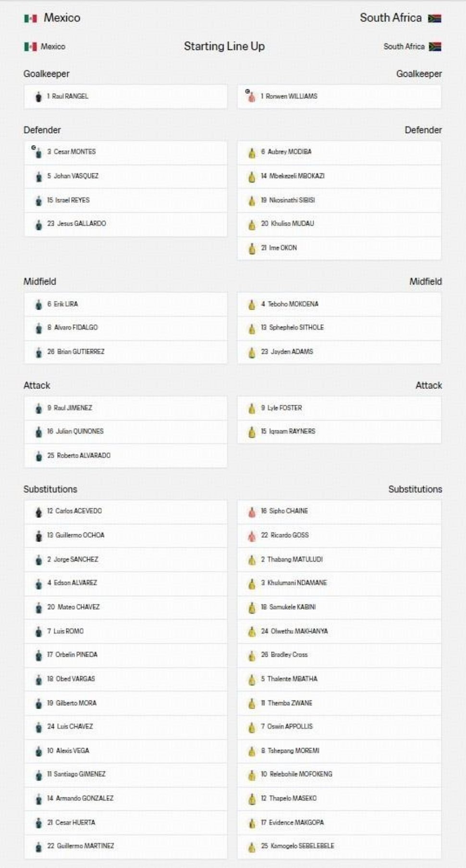
Task: Select Edson ALVAREZ in substitutions
Action: click(126, 583)
